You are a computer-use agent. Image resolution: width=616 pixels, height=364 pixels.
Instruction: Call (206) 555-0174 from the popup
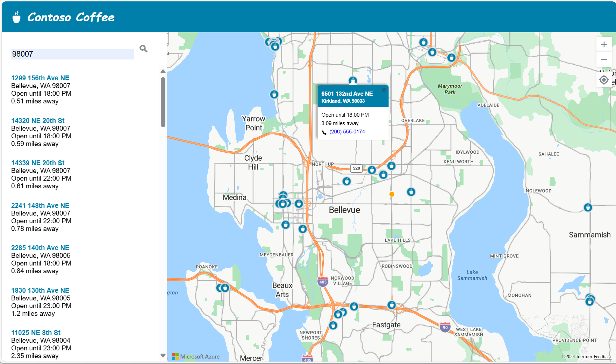347,132
